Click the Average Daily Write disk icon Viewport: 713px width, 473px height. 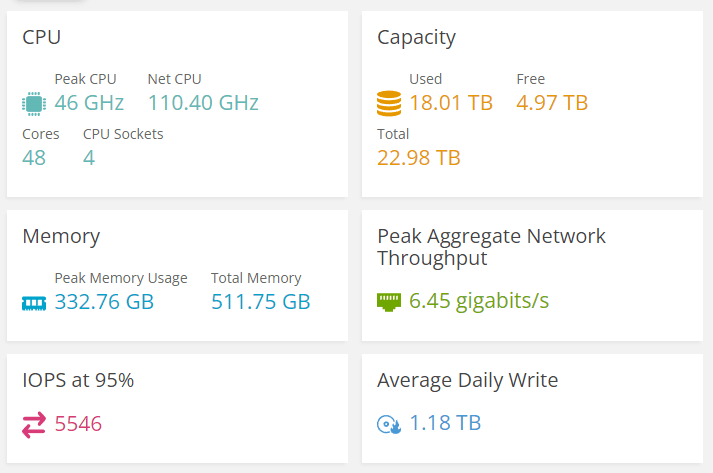(389, 424)
